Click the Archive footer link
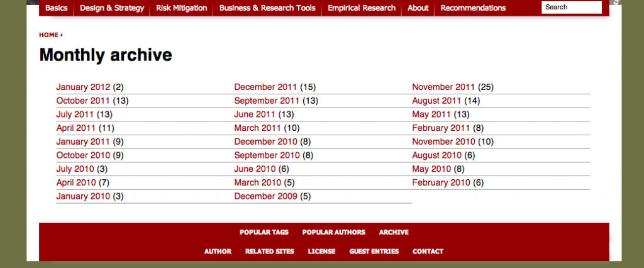The height and width of the screenshot is (268, 644). coord(394,233)
